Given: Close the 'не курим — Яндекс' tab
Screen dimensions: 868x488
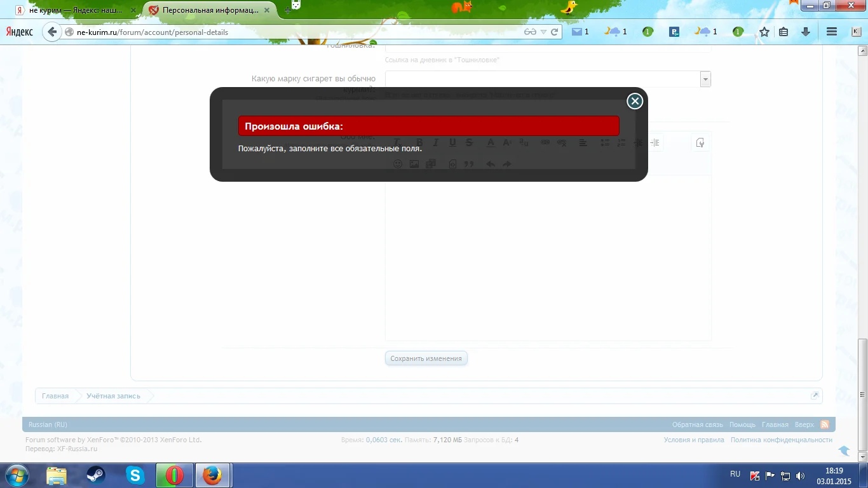Looking at the screenshot, I should tap(133, 11).
